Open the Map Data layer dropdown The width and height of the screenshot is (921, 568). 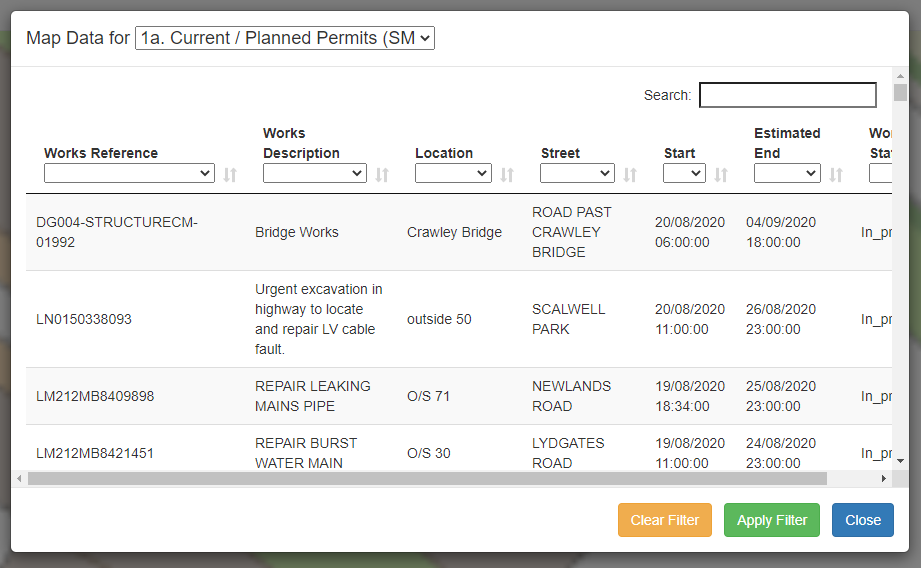pos(285,38)
